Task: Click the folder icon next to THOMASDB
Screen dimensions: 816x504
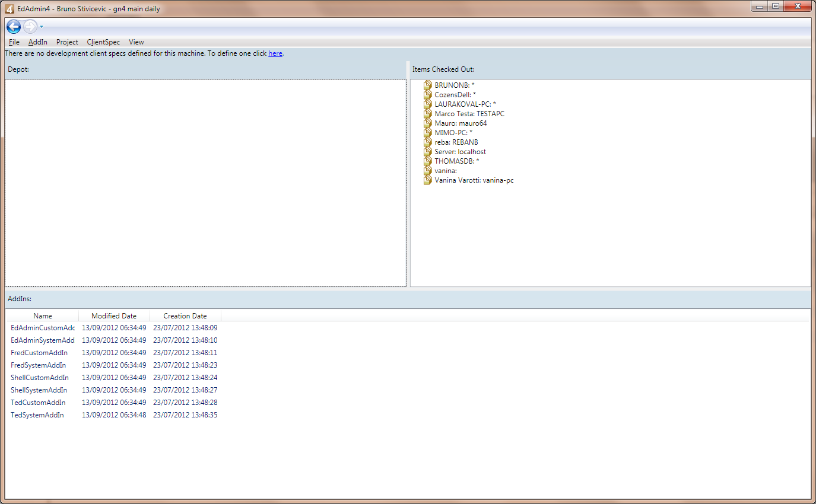Action: click(428, 161)
